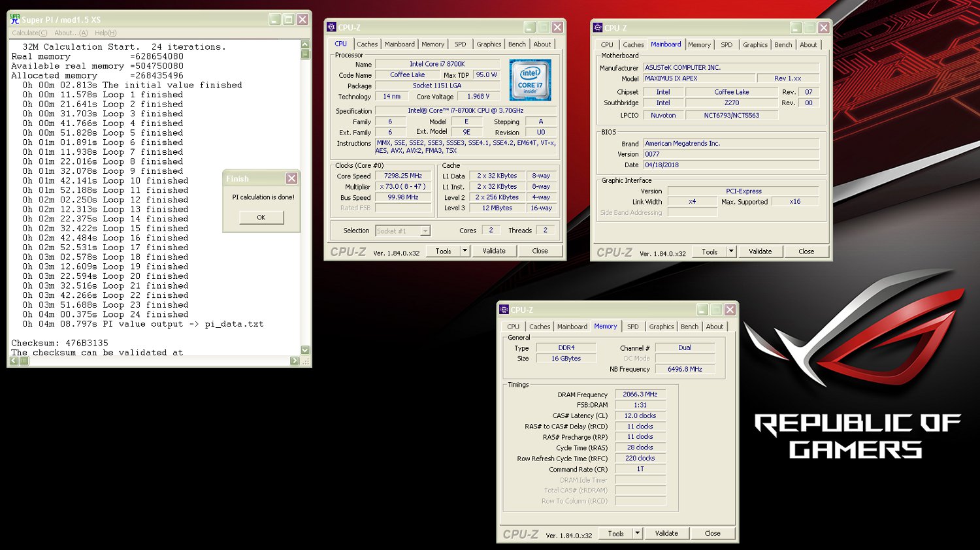Viewport: 980px width, 550px height.
Task: Switch to Caches tab in CPU window
Action: click(x=367, y=44)
